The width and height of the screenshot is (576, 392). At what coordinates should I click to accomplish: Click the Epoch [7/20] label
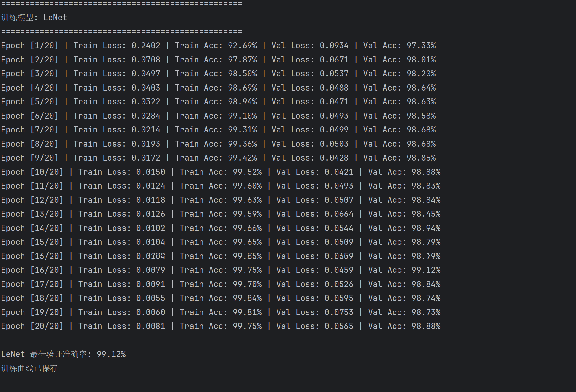pyautogui.click(x=30, y=130)
